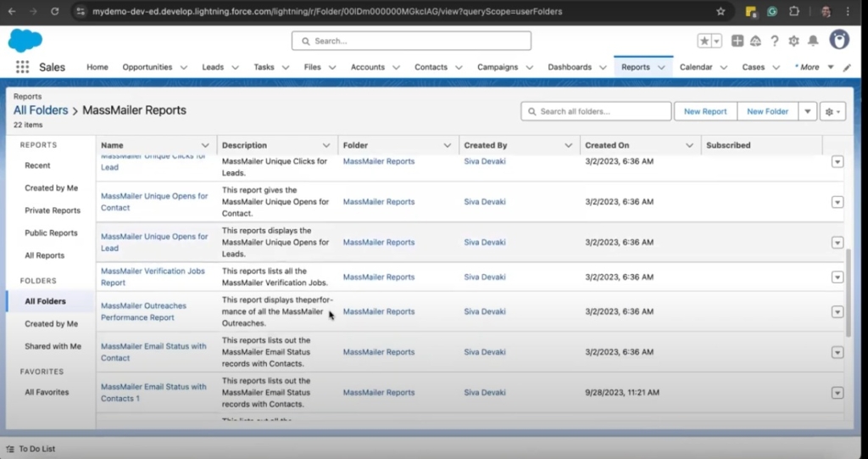Select Shared with Me folders

coord(53,346)
